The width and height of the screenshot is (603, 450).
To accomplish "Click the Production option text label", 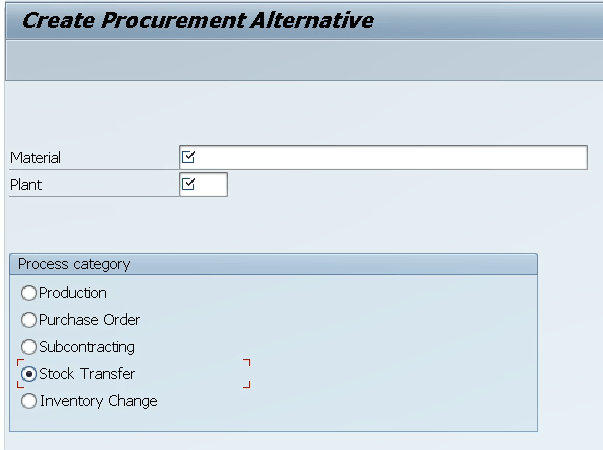I will [x=73, y=293].
